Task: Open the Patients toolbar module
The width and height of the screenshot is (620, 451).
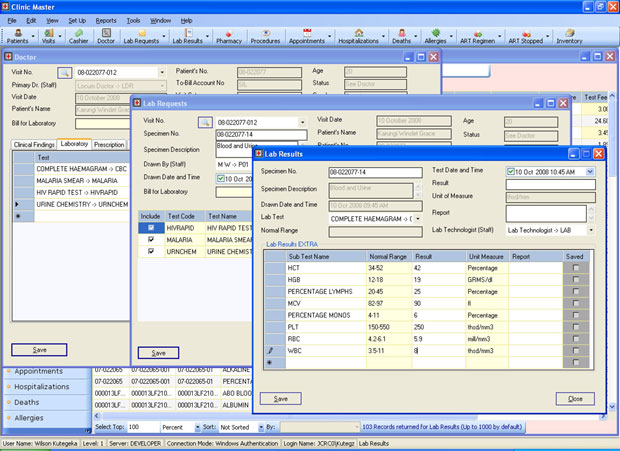Action: point(18,37)
